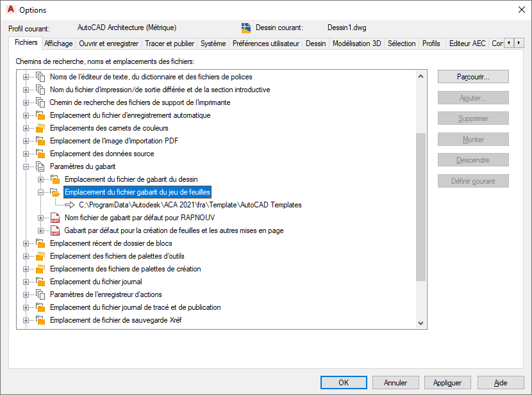
Task: Expand 'Nom fichier de gabarit par défaut pour RAPNOUV'
Action: pos(41,218)
